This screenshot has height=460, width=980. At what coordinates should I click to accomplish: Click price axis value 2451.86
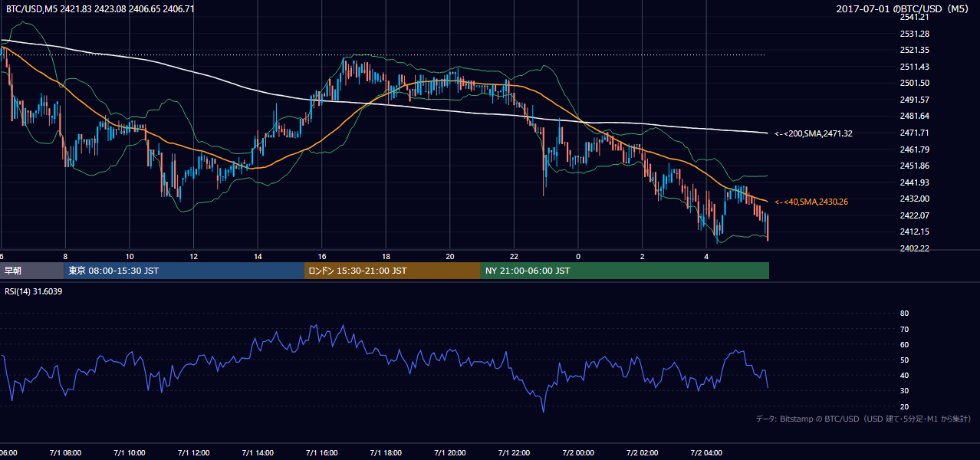click(914, 166)
